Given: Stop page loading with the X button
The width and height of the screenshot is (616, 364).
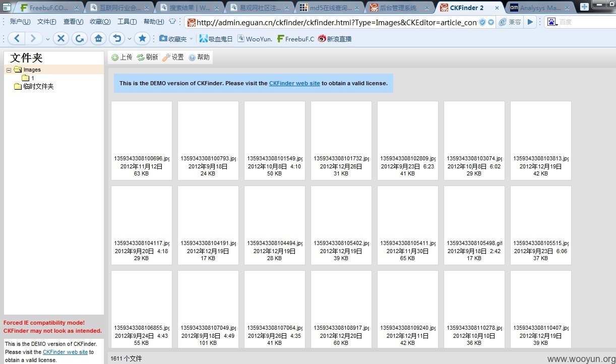Looking at the screenshot, I should click(x=60, y=38).
